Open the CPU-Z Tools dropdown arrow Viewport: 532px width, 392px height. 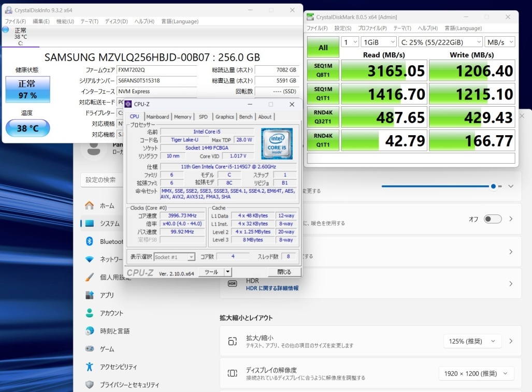pyautogui.click(x=228, y=272)
